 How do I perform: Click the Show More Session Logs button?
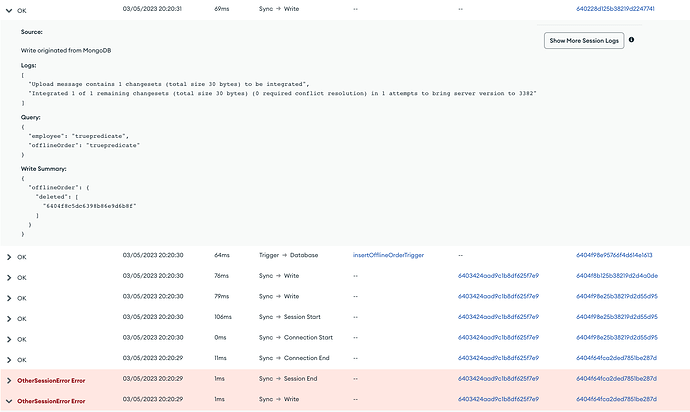coord(582,41)
